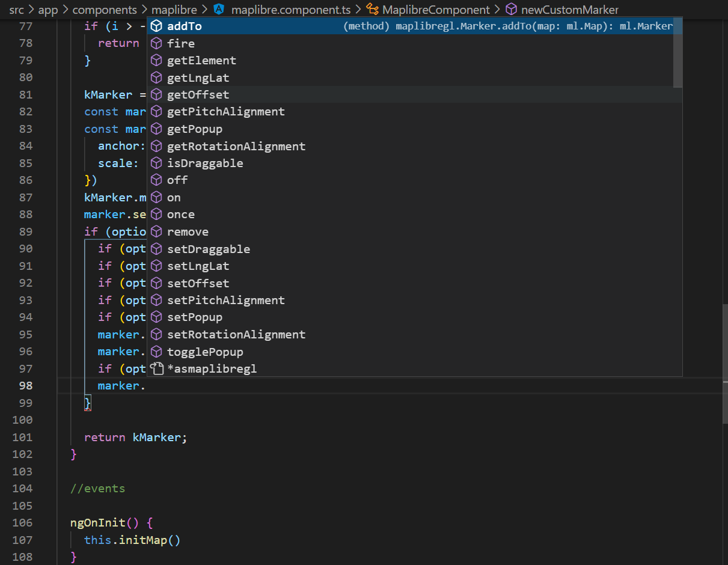The height and width of the screenshot is (565, 728).
Task: Click the method icon beside togglePopup
Action: [x=156, y=352]
